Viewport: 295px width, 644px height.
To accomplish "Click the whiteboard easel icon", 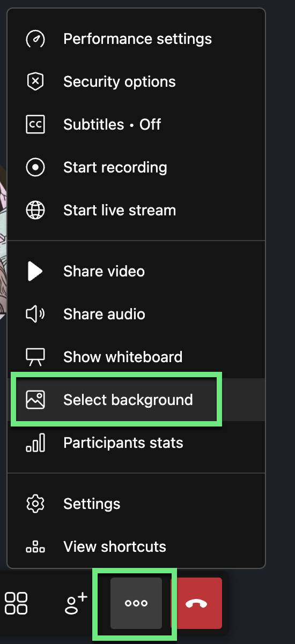I will (x=35, y=357).
